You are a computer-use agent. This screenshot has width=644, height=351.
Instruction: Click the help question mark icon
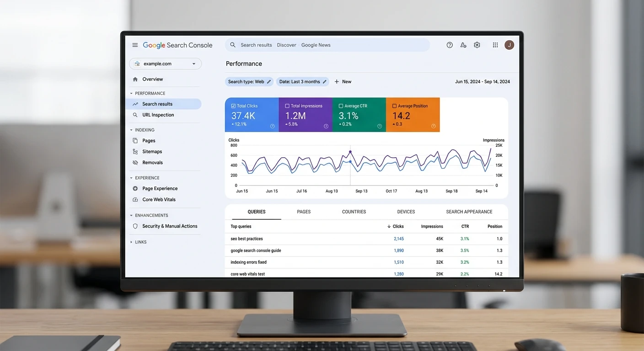tap(450, 45)
